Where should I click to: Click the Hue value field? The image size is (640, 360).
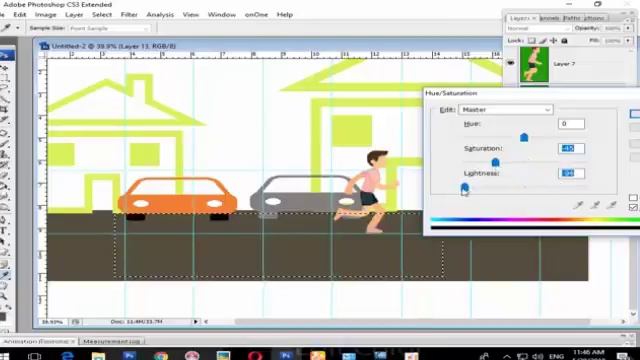click(571, 124)
